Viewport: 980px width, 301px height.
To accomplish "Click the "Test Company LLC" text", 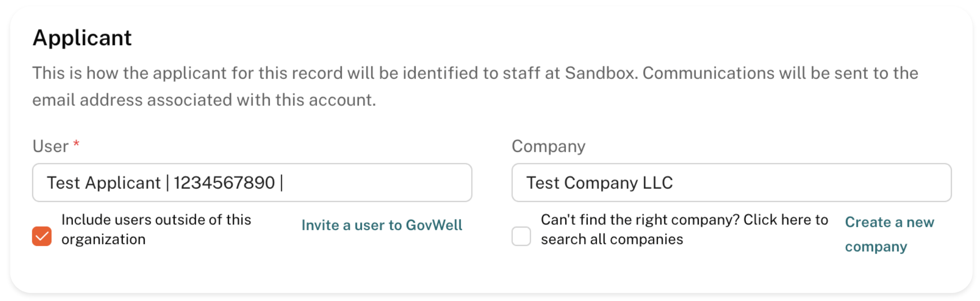I will [x=599, y=183].
